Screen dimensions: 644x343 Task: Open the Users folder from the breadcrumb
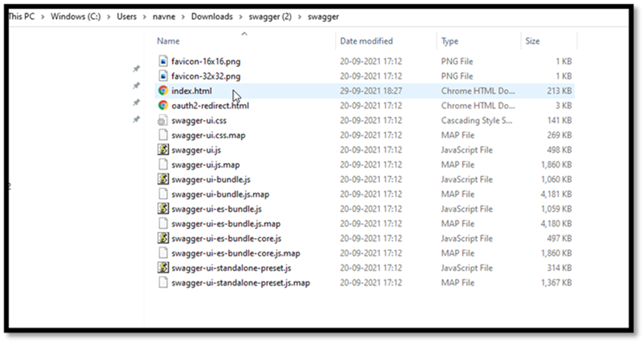(x=127, y=16)
